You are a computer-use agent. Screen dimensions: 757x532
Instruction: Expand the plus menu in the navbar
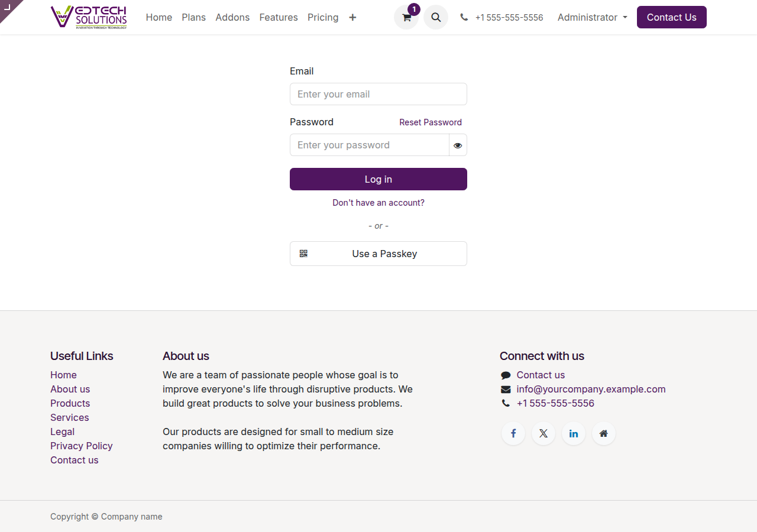click(352, 17)
